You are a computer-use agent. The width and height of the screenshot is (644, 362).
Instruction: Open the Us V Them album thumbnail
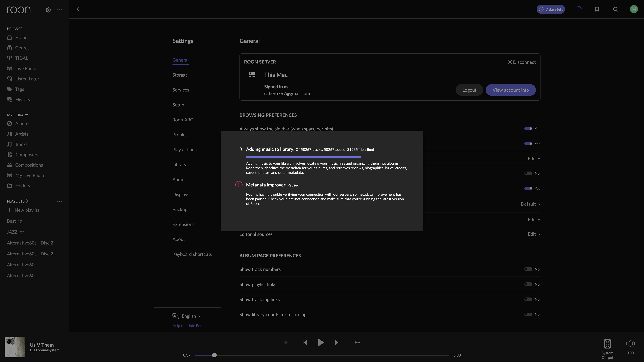coord(15,347)
